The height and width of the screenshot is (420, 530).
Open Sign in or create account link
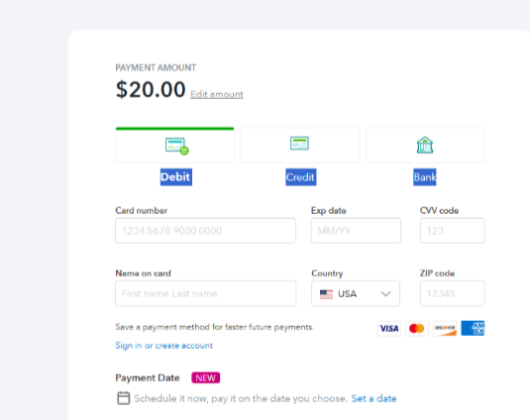[x=163, y=346]
